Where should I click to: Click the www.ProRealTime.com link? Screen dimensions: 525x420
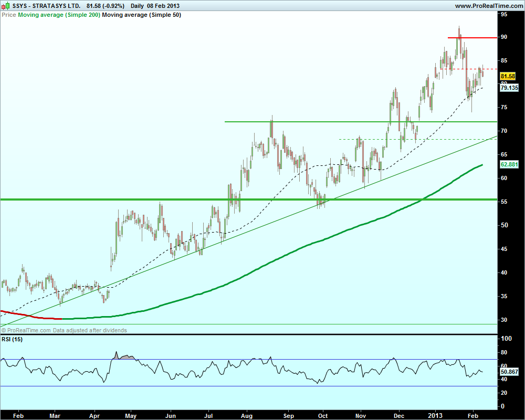[x=489, y=6]
